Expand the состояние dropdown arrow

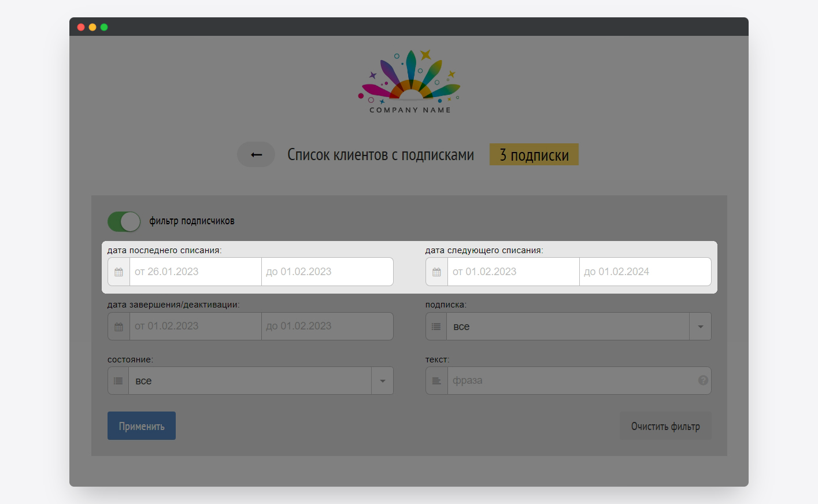point(382,381)
